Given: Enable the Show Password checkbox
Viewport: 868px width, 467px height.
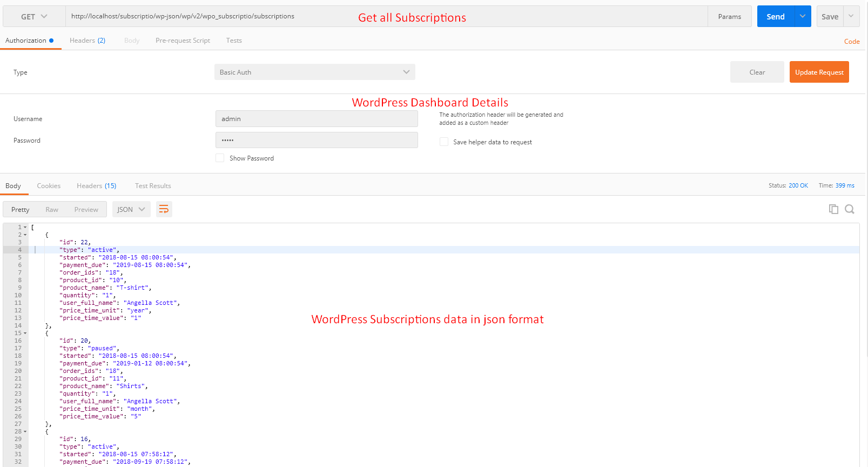Looking at the screenshot, I should click(x=220, y=158).
